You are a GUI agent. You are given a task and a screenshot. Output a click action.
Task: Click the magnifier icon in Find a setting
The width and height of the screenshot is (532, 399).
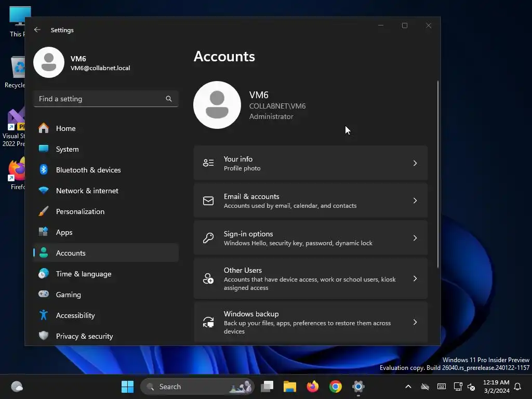point(169,99)
